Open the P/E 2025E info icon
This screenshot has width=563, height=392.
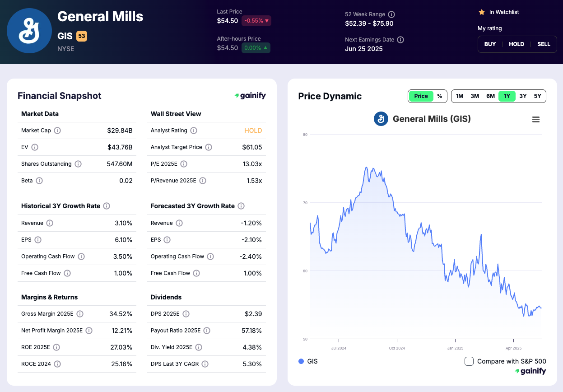tap(184, 164)
